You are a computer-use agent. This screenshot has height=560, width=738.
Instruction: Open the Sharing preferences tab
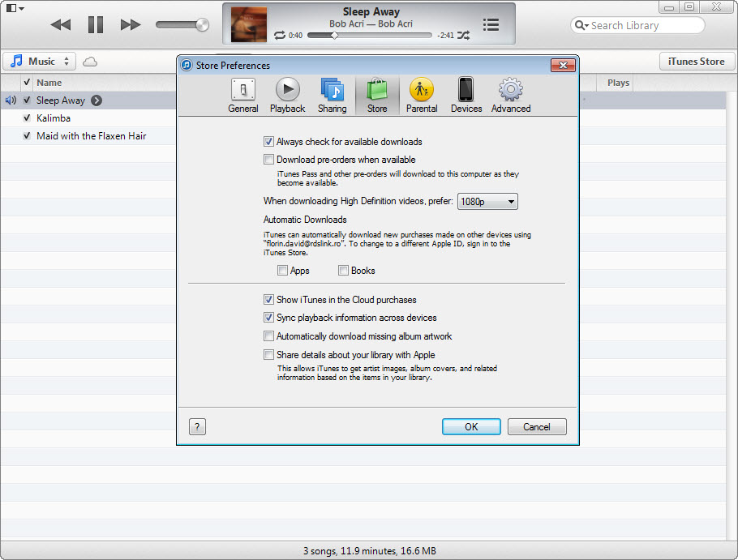click(332, 96)
